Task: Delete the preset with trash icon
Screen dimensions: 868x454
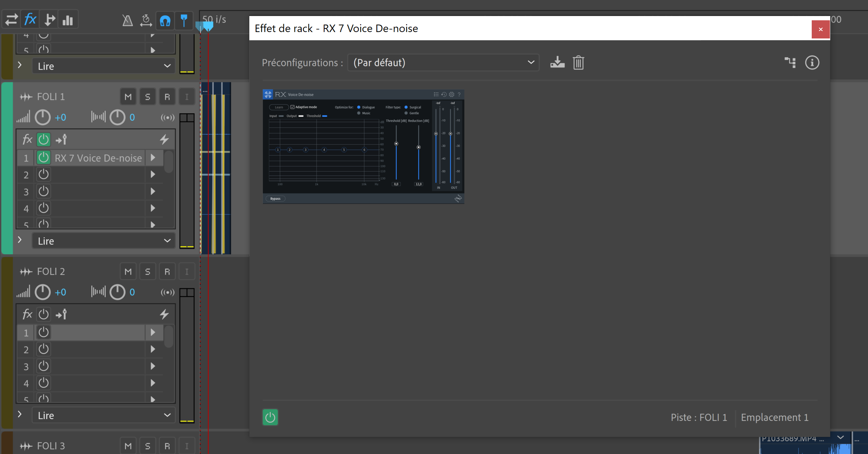Action: 578,63
